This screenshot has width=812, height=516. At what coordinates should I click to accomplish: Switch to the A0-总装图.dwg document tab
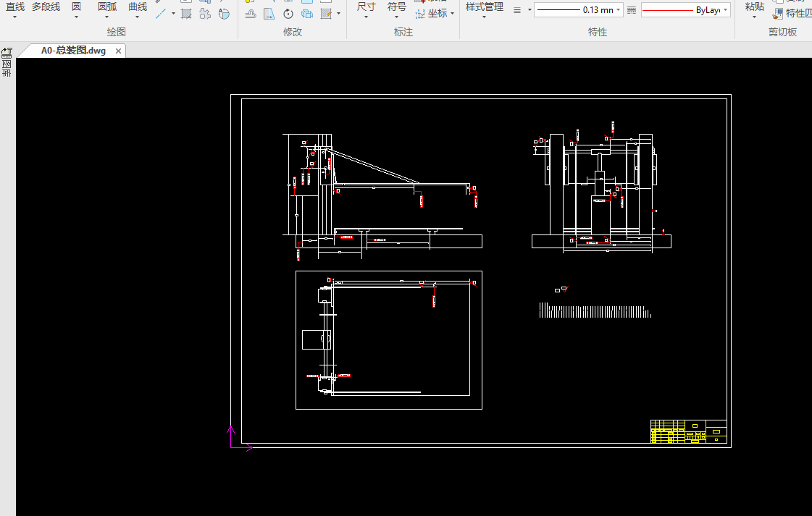(x=72, y=51)
